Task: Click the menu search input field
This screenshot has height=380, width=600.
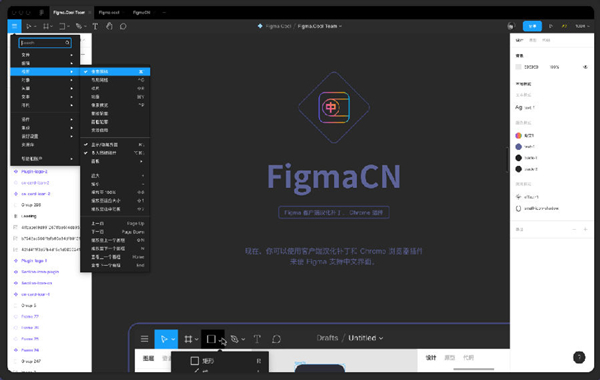Action: [45, 43]
